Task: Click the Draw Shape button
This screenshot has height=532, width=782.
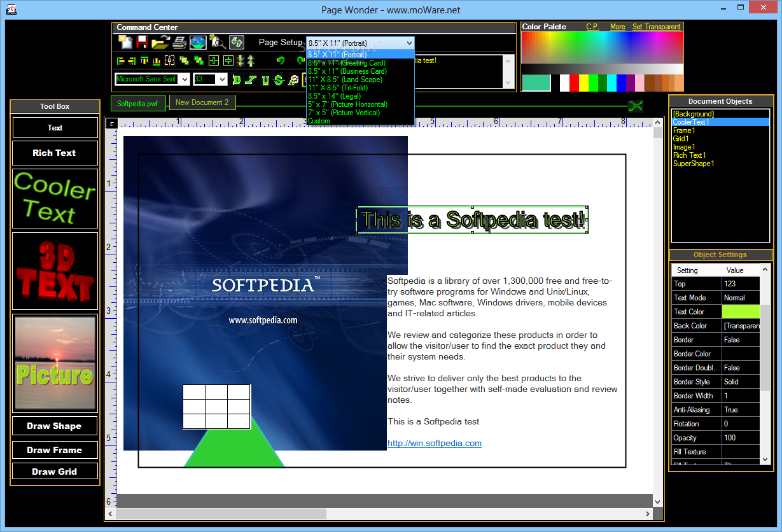Action: coord(55,426)
